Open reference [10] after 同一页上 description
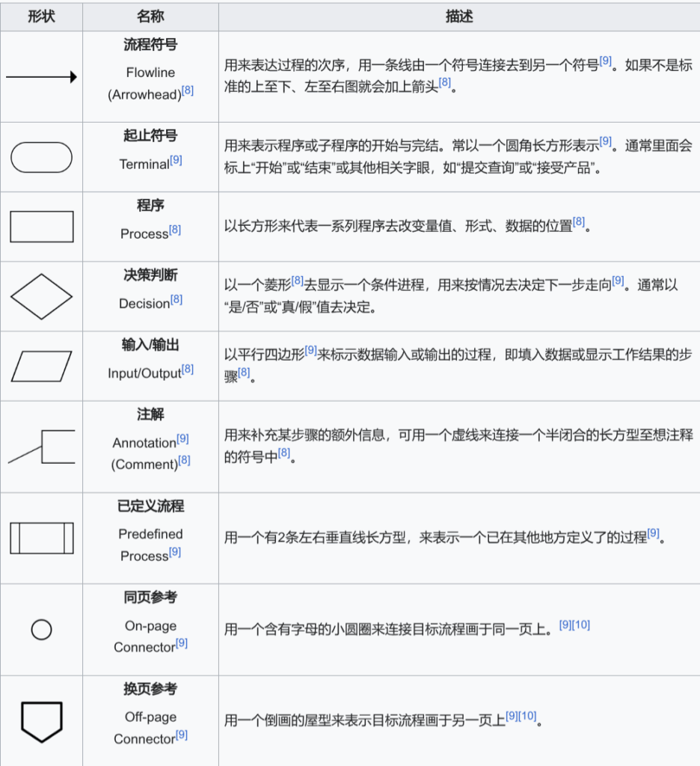The width and height of the screenshot is (700, 766). tap(581, 625)
